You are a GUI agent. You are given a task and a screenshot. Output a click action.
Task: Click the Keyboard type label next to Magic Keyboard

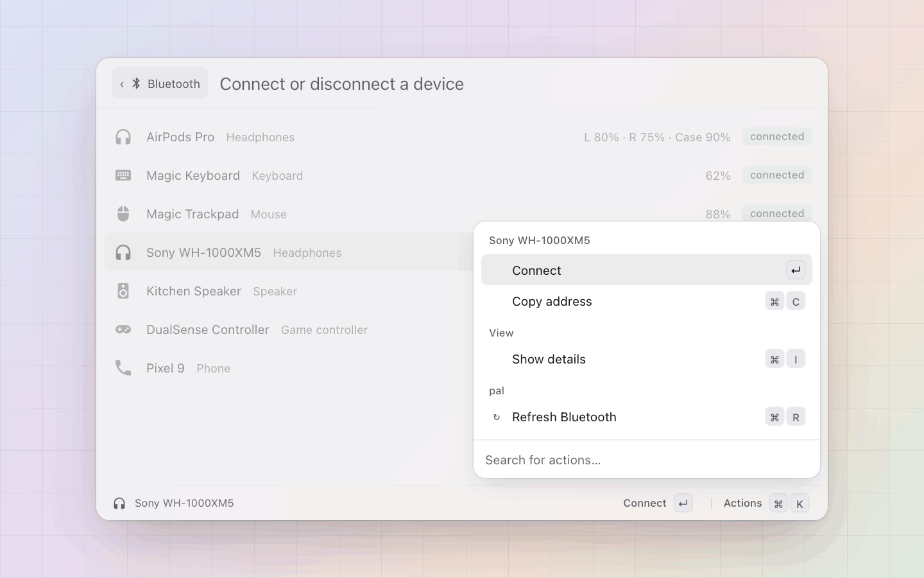pos(277,176)
